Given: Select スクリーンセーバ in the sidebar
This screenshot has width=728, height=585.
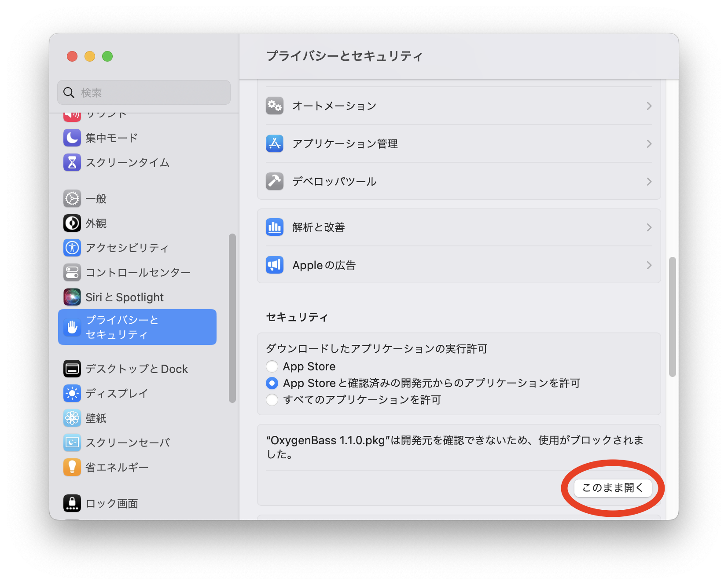Looking at the screenshot, I should click(x=137, y=442).
